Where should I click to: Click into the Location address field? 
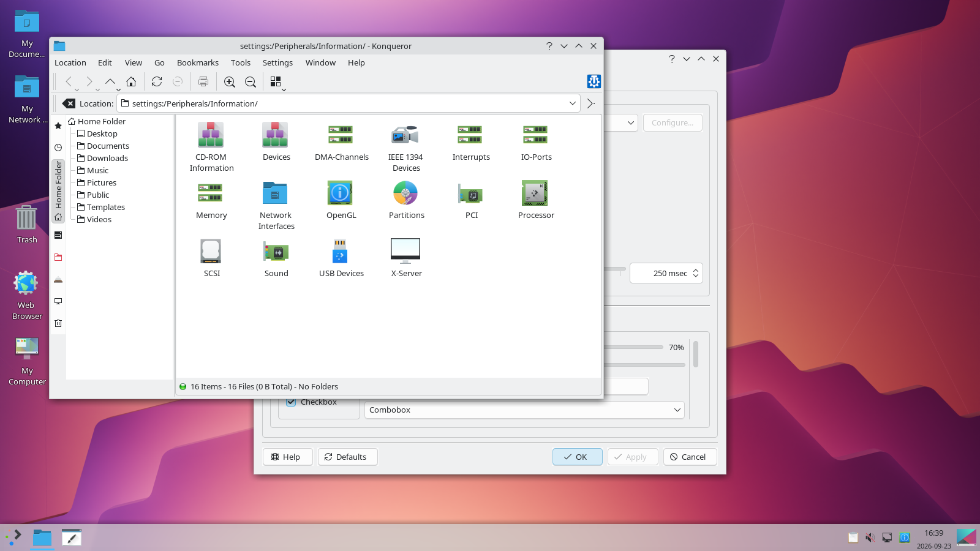pos(349,103)
